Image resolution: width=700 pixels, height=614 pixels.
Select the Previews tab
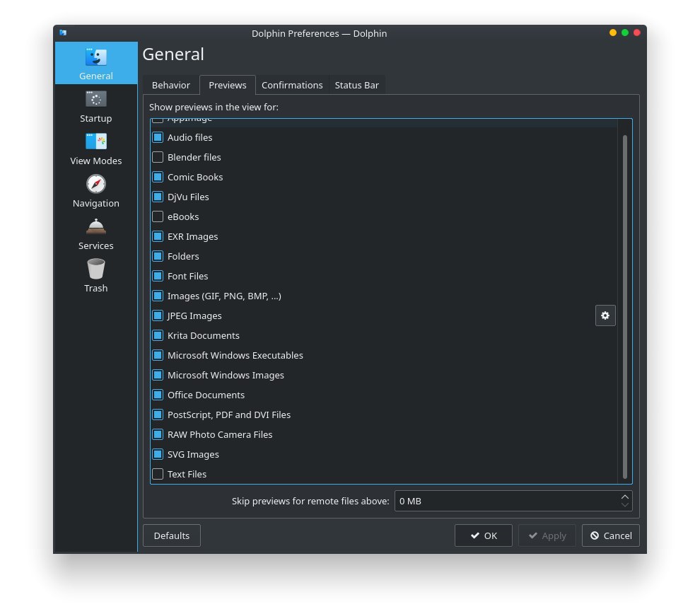coord(227,85)
